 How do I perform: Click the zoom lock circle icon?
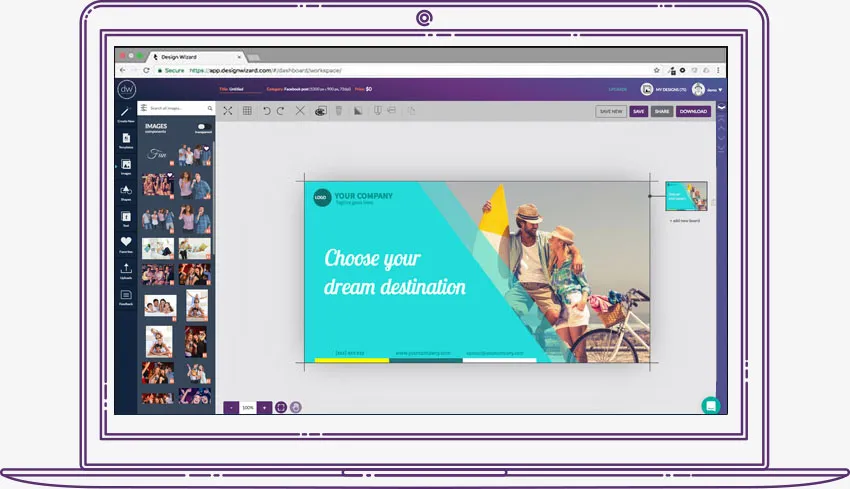pyautogui.click(x=295, y=407)
